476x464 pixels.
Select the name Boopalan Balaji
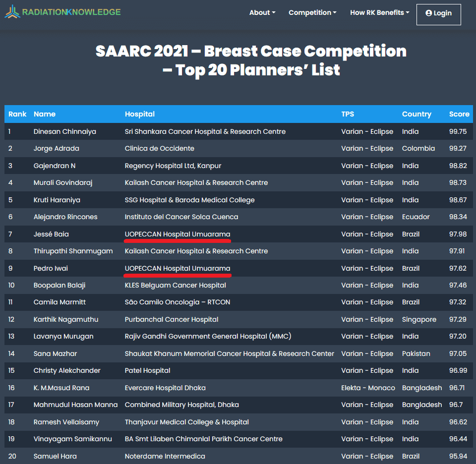point(59,286)
